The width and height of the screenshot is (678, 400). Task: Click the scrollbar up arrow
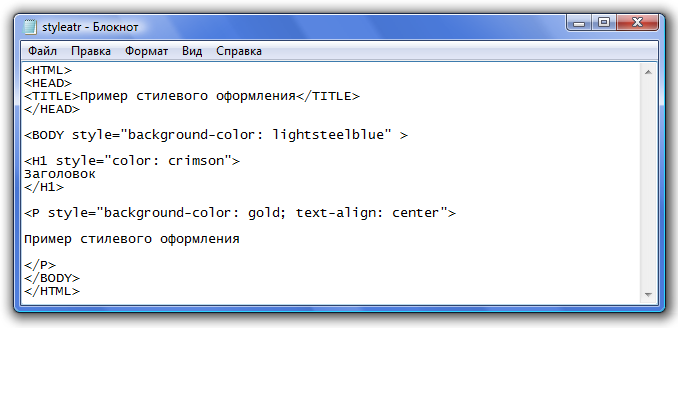pos(648,72)
